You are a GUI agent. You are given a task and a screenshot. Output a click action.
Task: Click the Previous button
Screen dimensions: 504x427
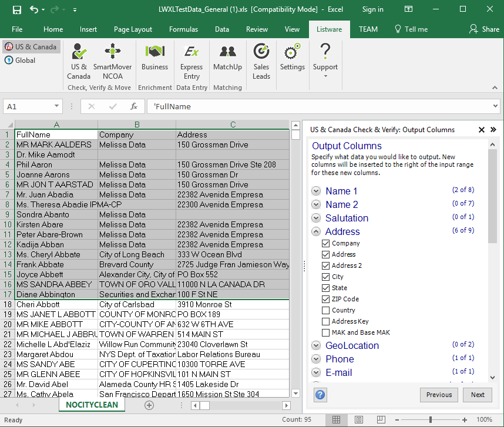439,395
